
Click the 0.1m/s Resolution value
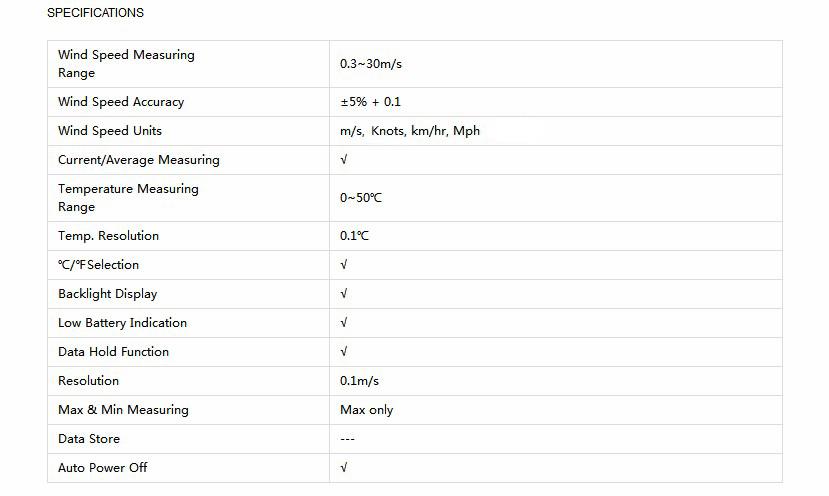[x=360, y=381]
